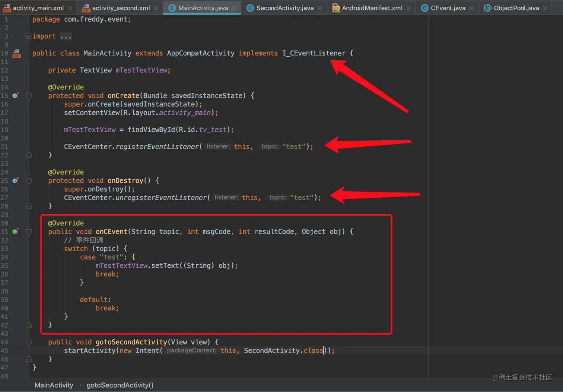This screenshot has width=563, height=392.
Task: Click the override gutter icon beside onCreate
Action: 16,96
